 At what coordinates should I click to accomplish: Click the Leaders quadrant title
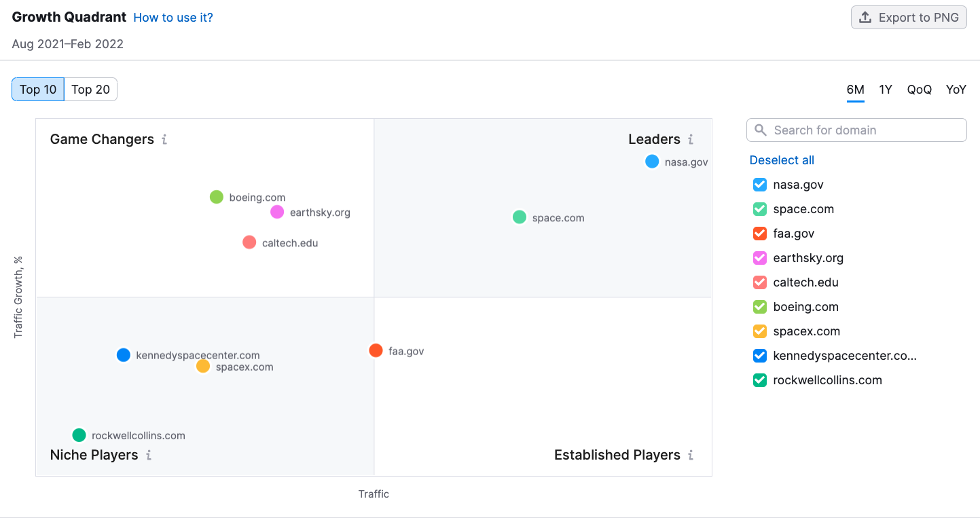[x=654, y=139]
